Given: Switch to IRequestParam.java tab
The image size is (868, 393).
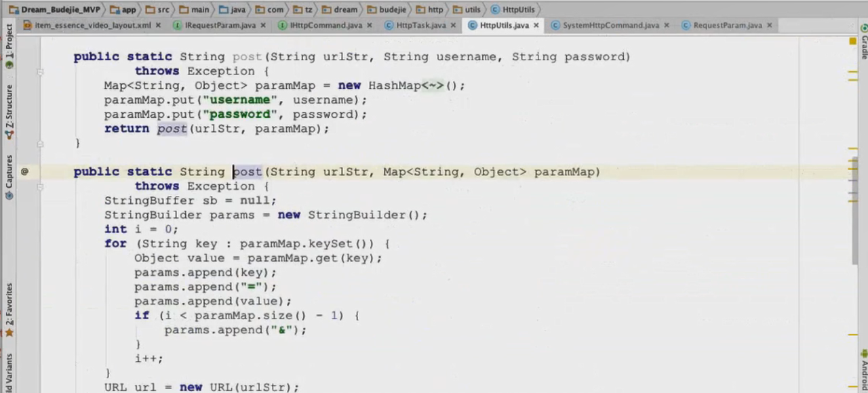Looking at the screenshot, I should (x=220, y=25).
